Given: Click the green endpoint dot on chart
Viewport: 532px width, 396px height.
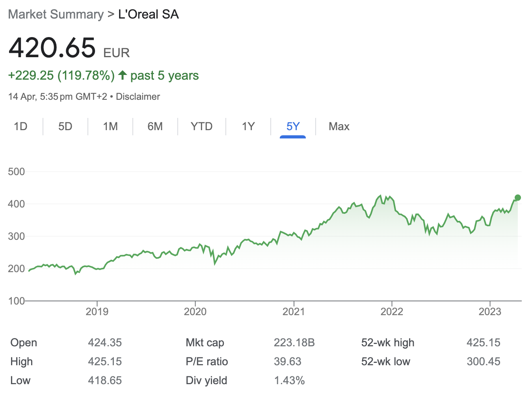Looking at the screenshot, I should 518,198.
